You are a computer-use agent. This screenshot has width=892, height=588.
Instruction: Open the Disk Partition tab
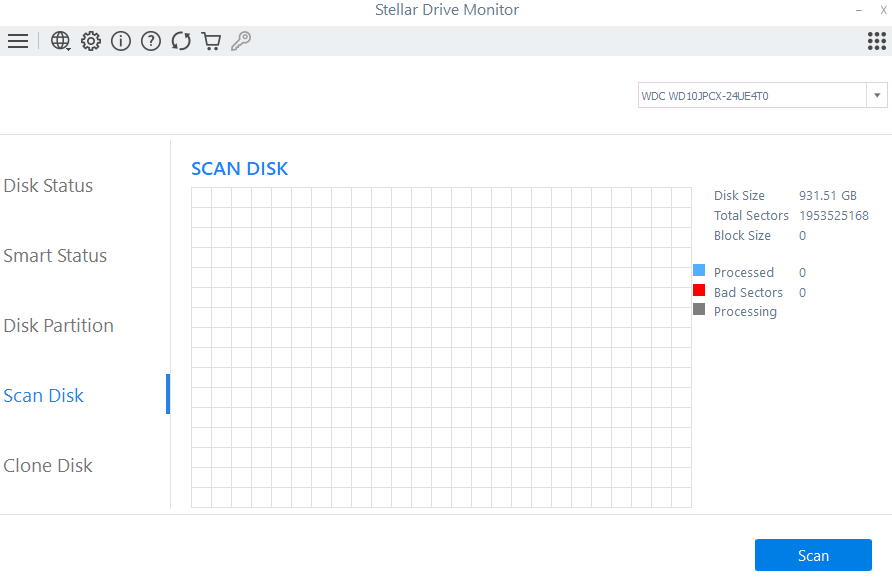coord(59,325)
